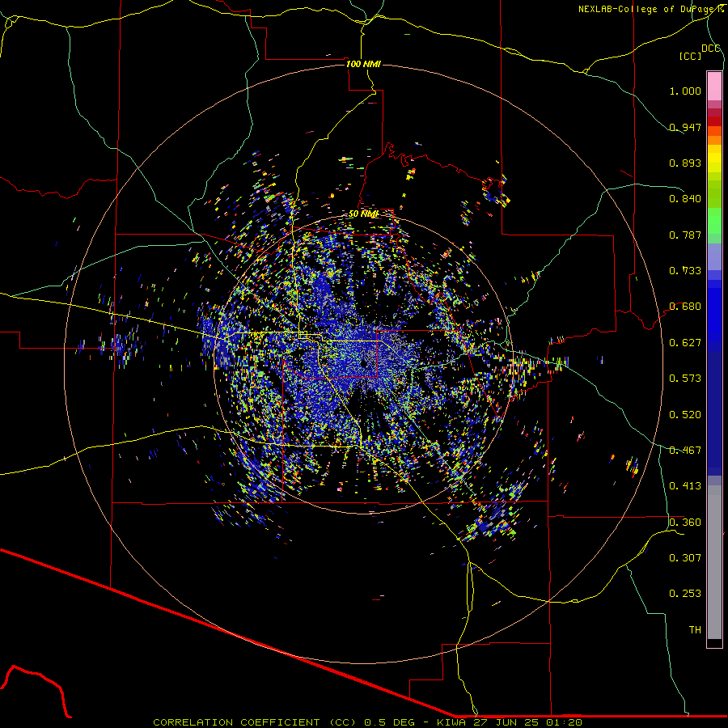Select the lavender segment near 0.733
The width and height of the screenshot is (728, 728).
click(x=714, y=256)
